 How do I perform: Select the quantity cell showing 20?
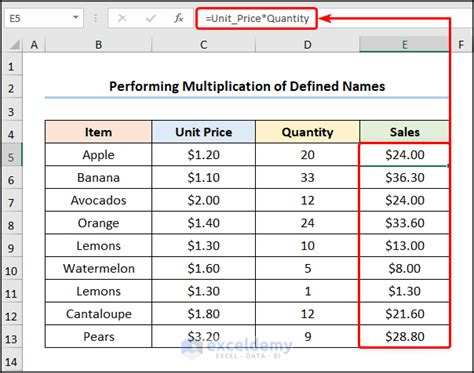pos(308,155)
